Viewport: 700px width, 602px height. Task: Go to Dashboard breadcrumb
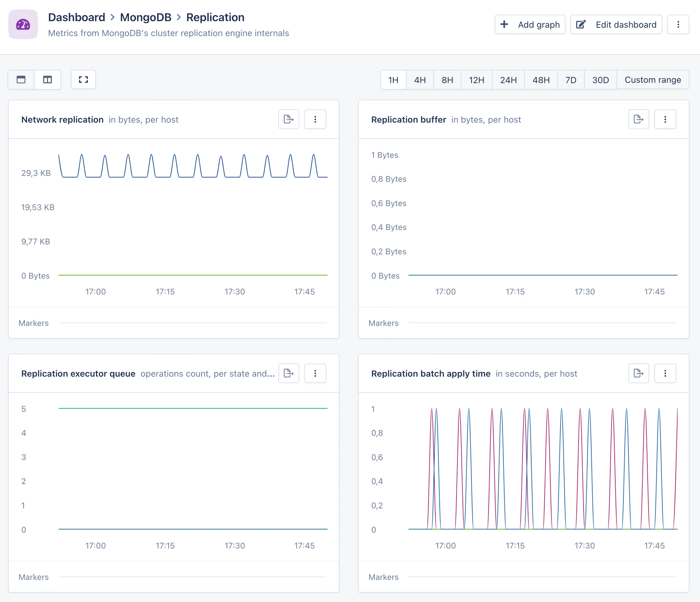pos(77,17)
